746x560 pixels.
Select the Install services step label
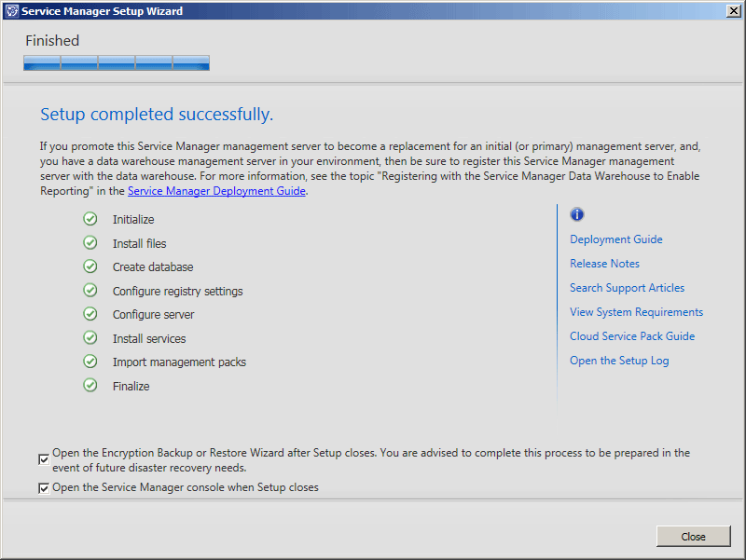coord(149,338)
